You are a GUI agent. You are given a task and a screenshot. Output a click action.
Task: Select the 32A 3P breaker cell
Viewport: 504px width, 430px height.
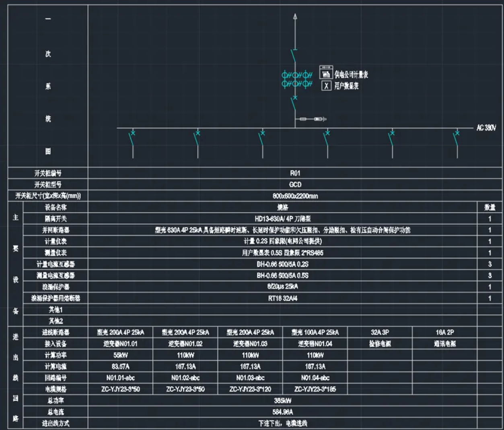(380, 333)
